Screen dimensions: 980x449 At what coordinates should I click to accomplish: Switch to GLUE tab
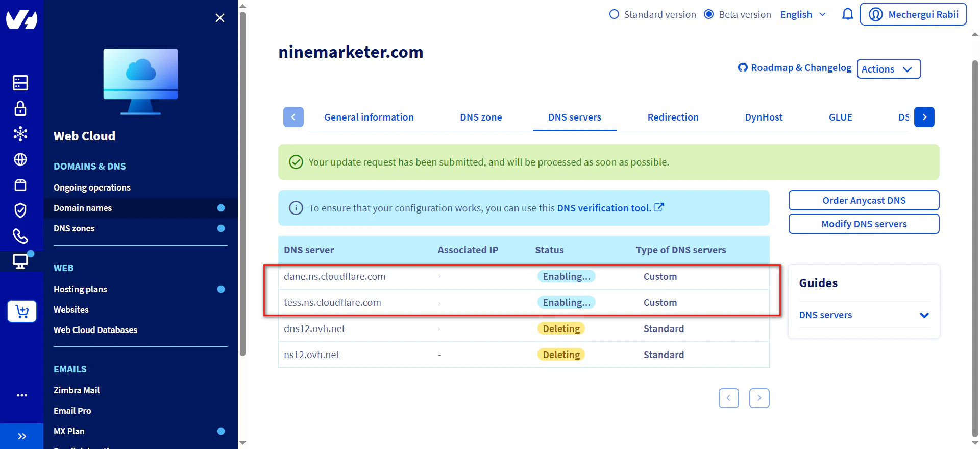840,117
